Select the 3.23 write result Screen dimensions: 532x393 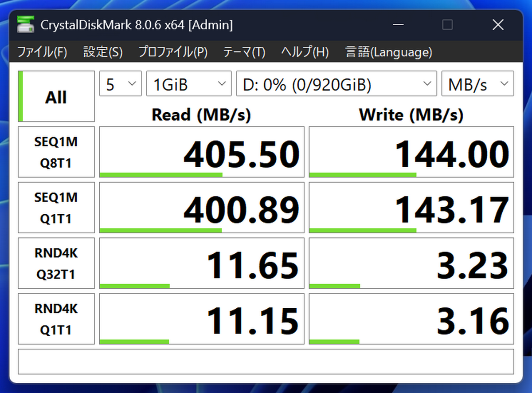[411, 263]
